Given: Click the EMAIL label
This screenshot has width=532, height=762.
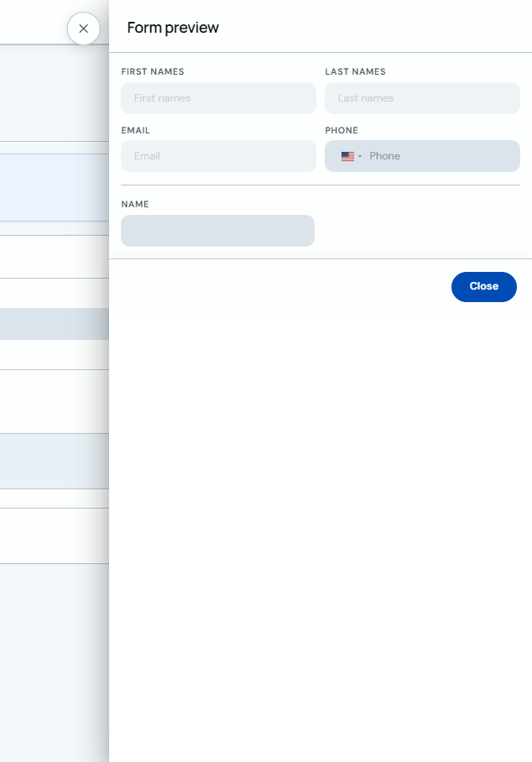Looking at the screenshot, I should click(136, 130).
